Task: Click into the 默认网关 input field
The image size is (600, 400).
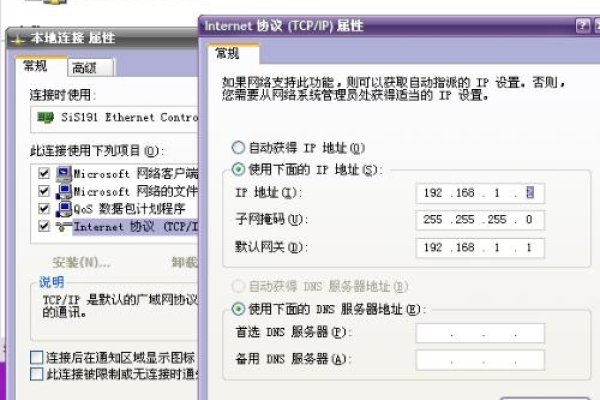Action: click(x=480, y=248)
